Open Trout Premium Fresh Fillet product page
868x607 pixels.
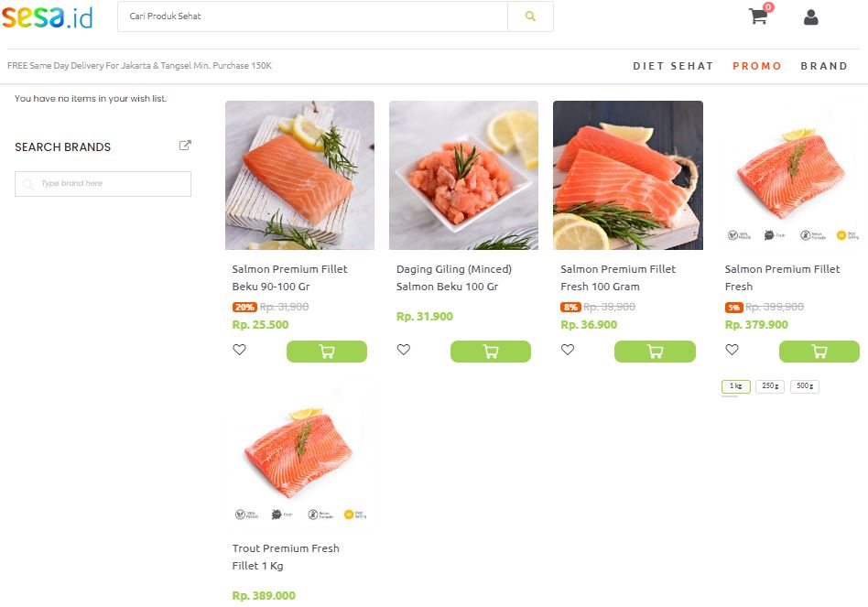tap(299, 451)
